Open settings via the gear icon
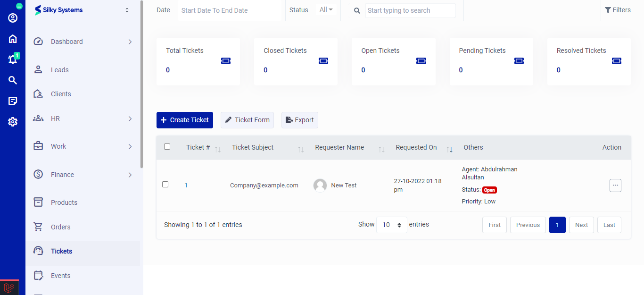644x295 pixels. click(12, 121)
